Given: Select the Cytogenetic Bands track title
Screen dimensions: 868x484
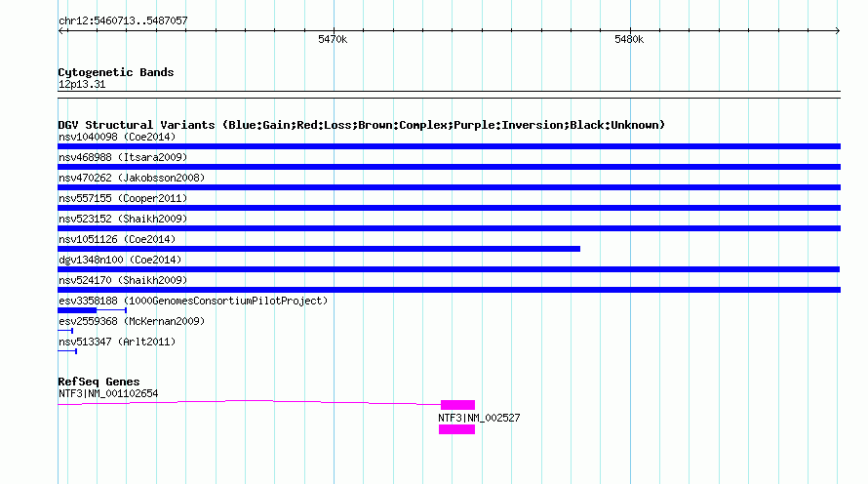Looking at the screenshot, I should (116, 72).
